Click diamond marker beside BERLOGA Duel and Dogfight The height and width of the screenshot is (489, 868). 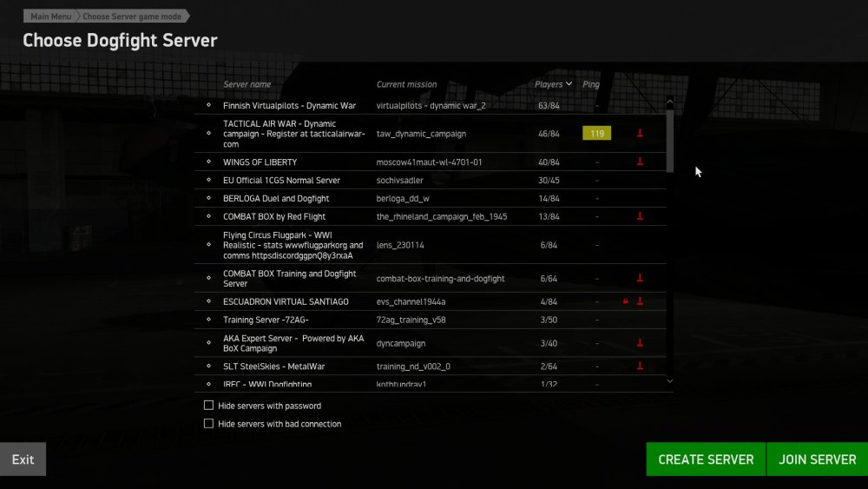point(208,198)
